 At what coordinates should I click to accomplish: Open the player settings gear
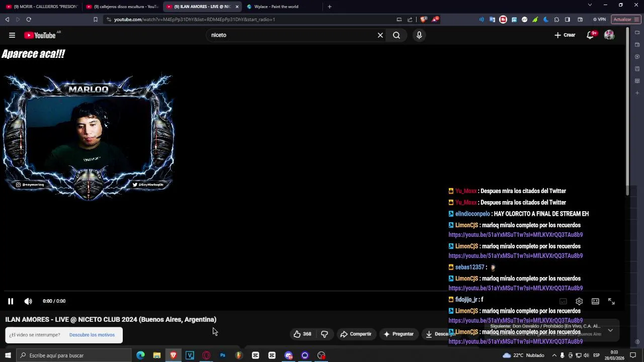click(579, 301)
